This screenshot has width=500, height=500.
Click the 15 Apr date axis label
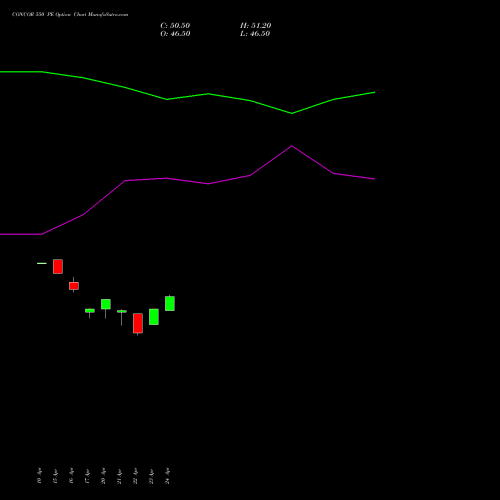(55, 476)
